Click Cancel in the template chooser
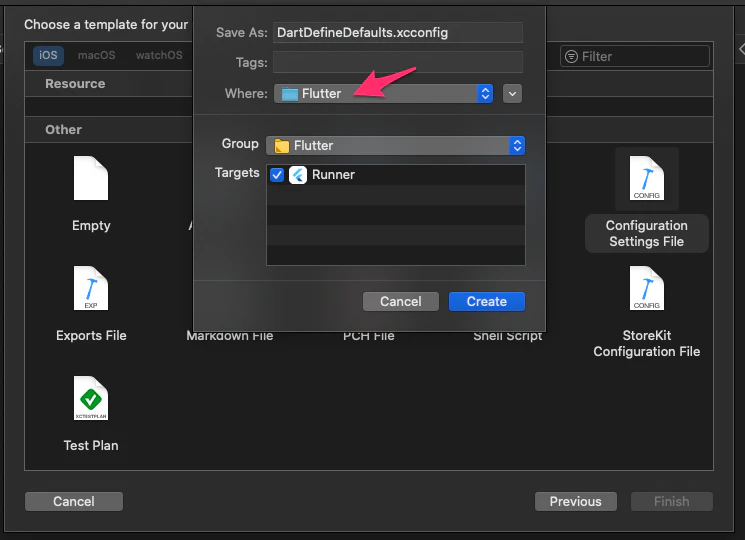This screenshot has width=745, height=540. [x=74, y=502]
